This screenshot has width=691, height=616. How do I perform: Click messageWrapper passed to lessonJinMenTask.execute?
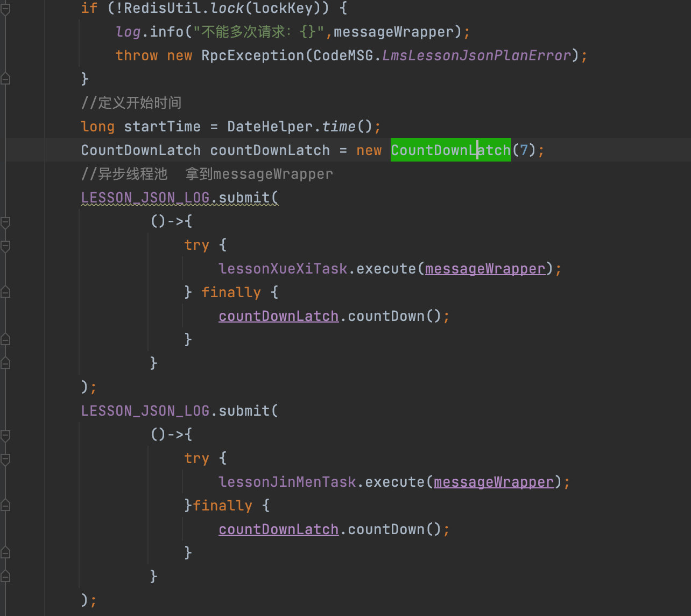click(494, 482)
